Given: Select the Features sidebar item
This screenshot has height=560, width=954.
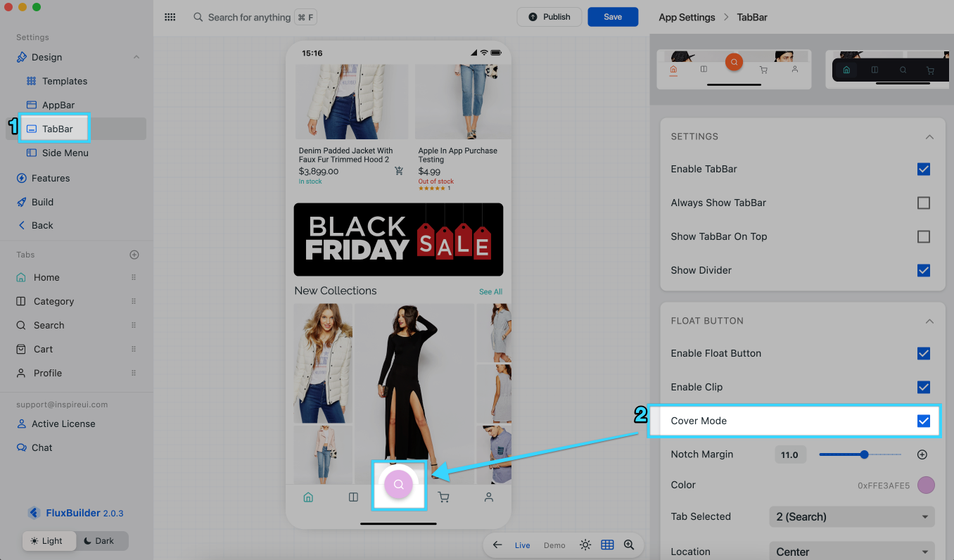Looking at the screenshot, I should click(x=51, y=178).
